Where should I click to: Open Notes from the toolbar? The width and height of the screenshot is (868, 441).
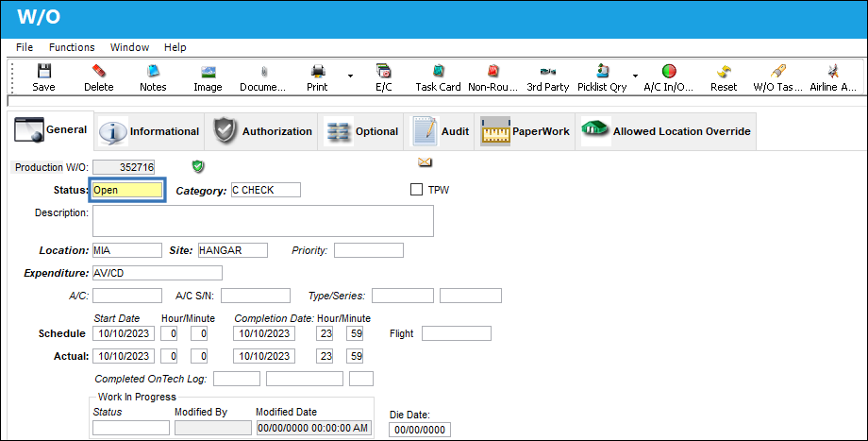pyautogui.click(x=153, y=71)
